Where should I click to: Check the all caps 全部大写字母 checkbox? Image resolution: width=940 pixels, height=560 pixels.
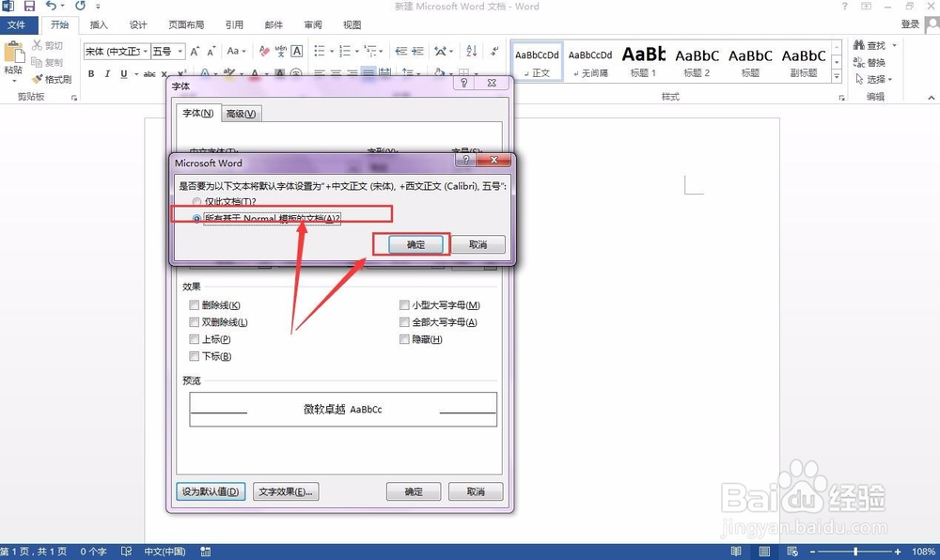click(404, 322)
